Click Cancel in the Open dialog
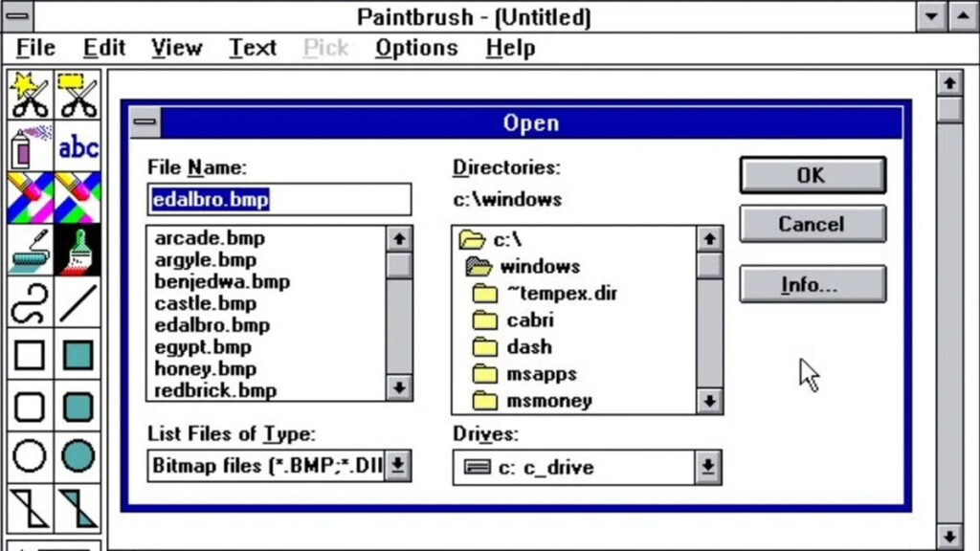Image resolution: width=980 pixels, height=551 pixels. coord(813,224)
